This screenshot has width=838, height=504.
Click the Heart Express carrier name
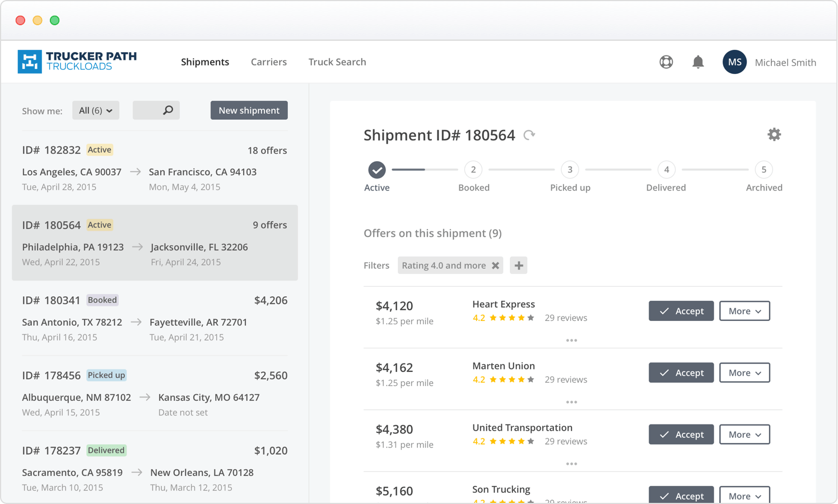pos(504,304)
